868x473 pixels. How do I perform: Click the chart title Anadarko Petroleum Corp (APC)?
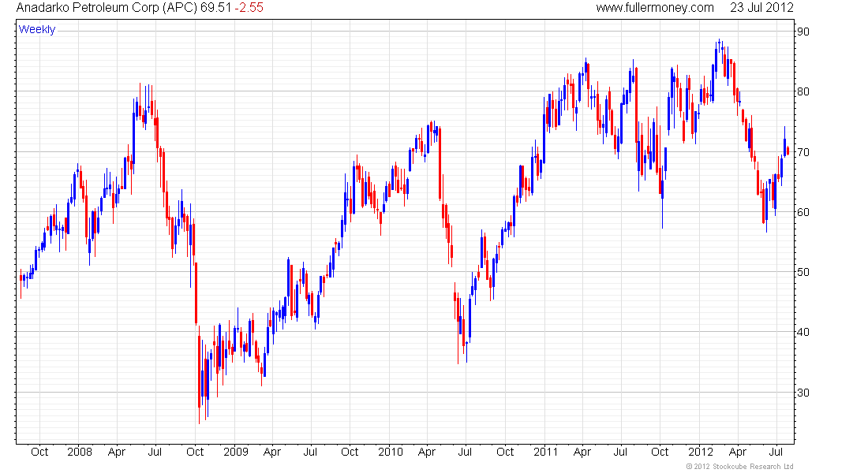click(107, 8)
